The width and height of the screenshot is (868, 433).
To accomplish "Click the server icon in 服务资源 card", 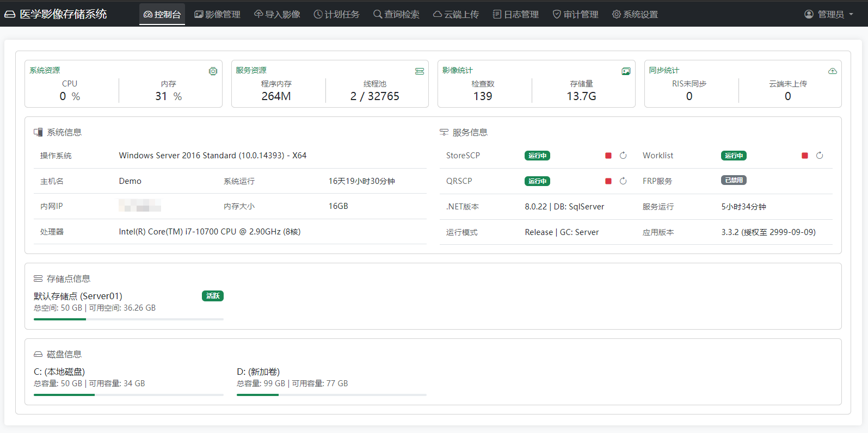I will 420,71.
